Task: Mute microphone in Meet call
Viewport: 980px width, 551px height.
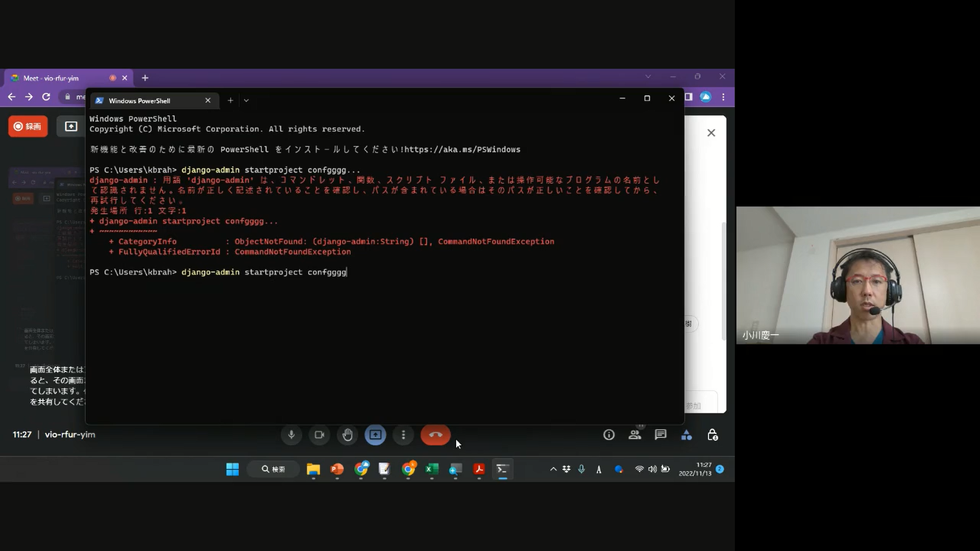Action: click(291, 435)
